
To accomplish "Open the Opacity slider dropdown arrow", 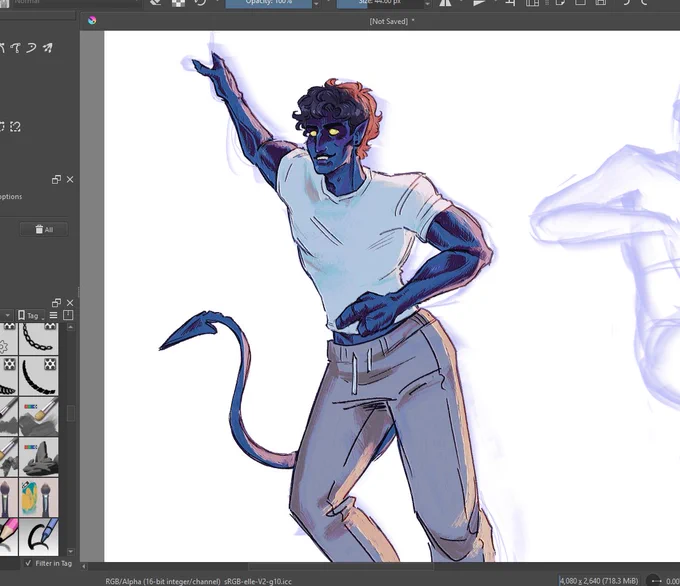I will tap(316, 3).
